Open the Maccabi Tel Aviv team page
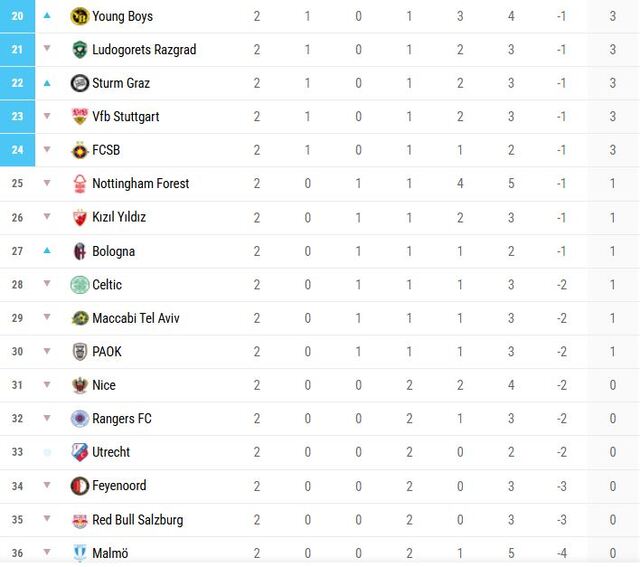 pyautogui.click(x=135, y=318)
